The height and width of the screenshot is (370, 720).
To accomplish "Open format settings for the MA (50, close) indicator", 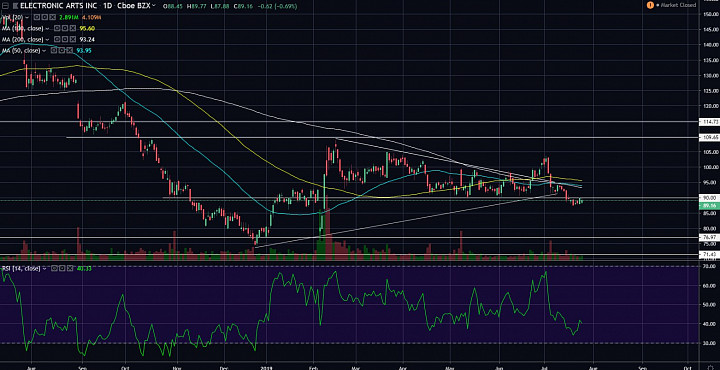I will click(x=62, y=50).
